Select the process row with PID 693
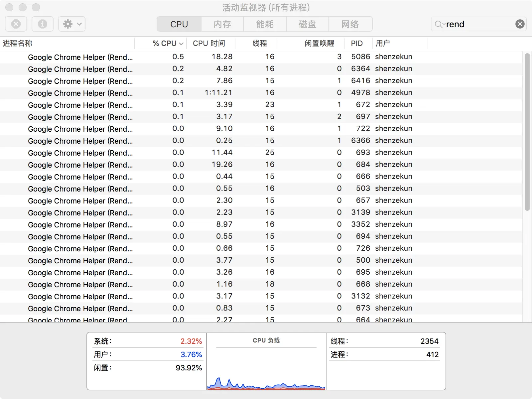532x399 pixels. coord(261,153)
